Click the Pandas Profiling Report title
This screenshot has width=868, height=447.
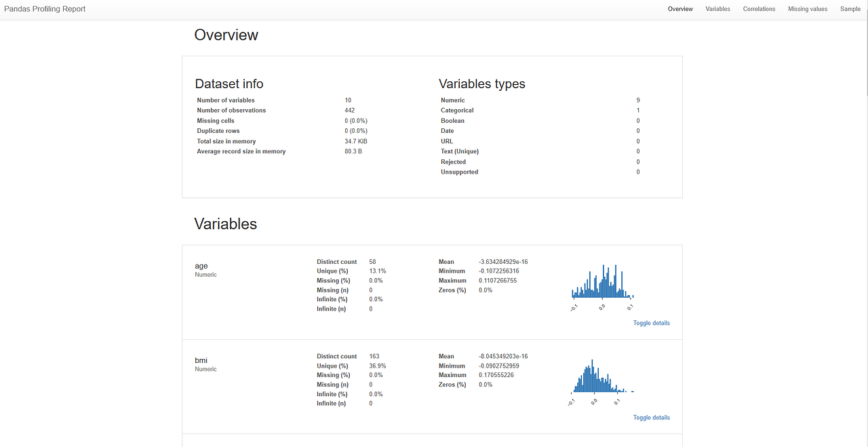pos(45,9)
